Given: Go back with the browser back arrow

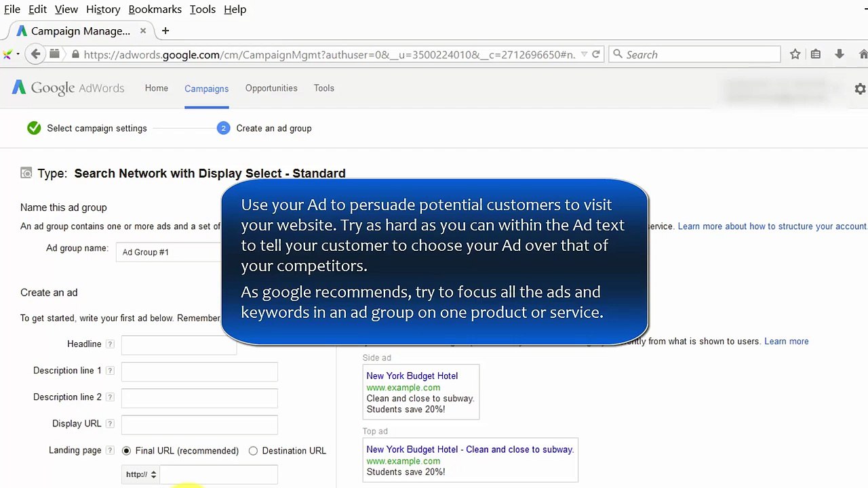Looking at the screenshot, I should [35, 54].
